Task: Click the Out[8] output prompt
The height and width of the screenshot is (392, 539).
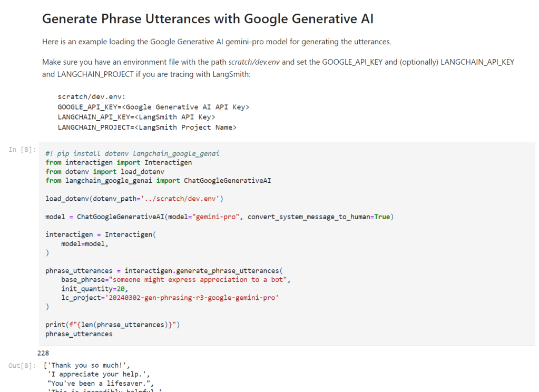Action: (x=22, y=366)
